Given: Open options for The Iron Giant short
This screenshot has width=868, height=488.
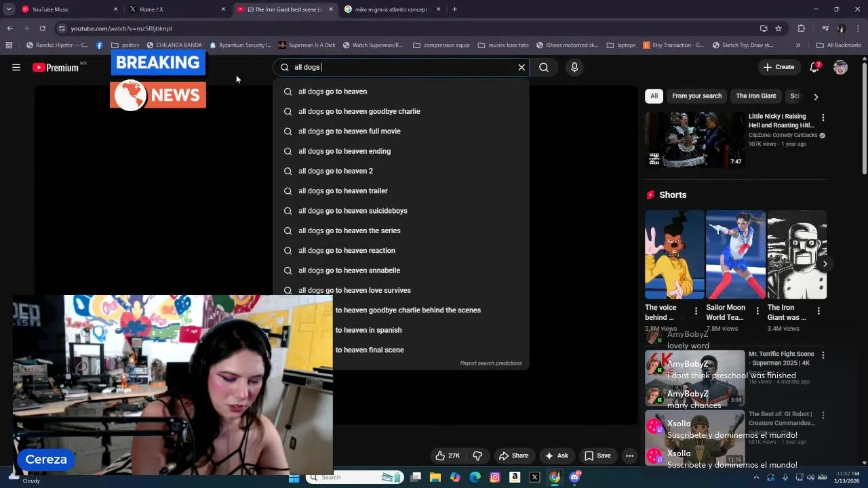Looking at the screenshot, I should pos(818,311).
